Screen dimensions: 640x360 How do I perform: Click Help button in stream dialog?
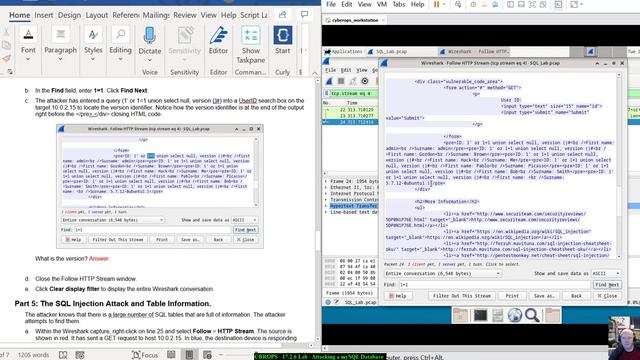coord(398,296)
